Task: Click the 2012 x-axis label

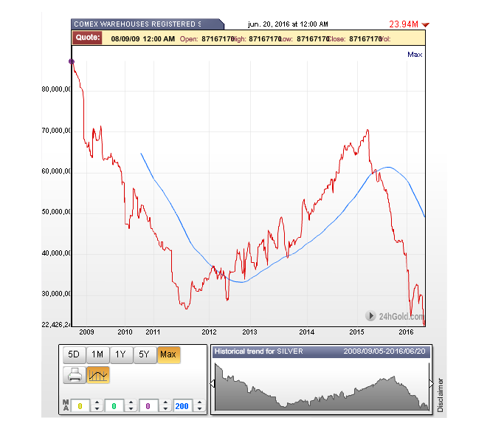Action: 209,332
